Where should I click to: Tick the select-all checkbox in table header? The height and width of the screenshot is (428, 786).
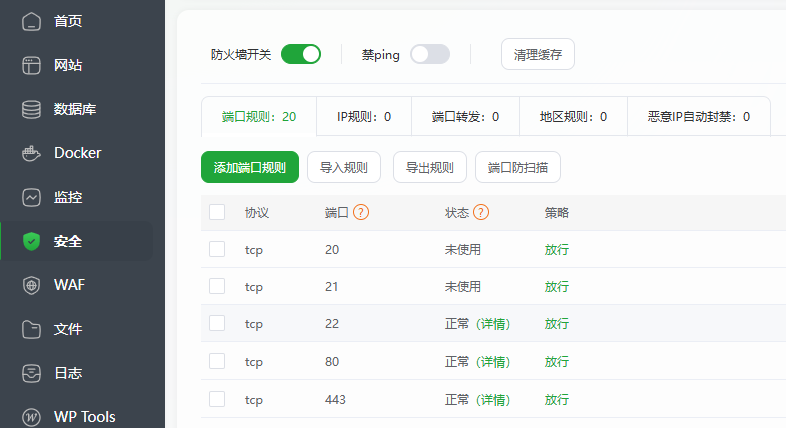click(217, 212)
